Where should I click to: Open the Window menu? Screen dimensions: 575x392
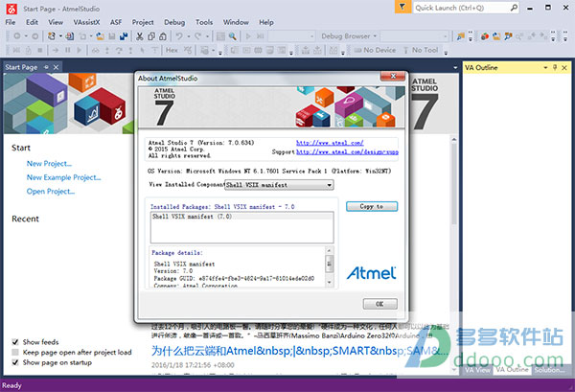(x=236, y=22)
